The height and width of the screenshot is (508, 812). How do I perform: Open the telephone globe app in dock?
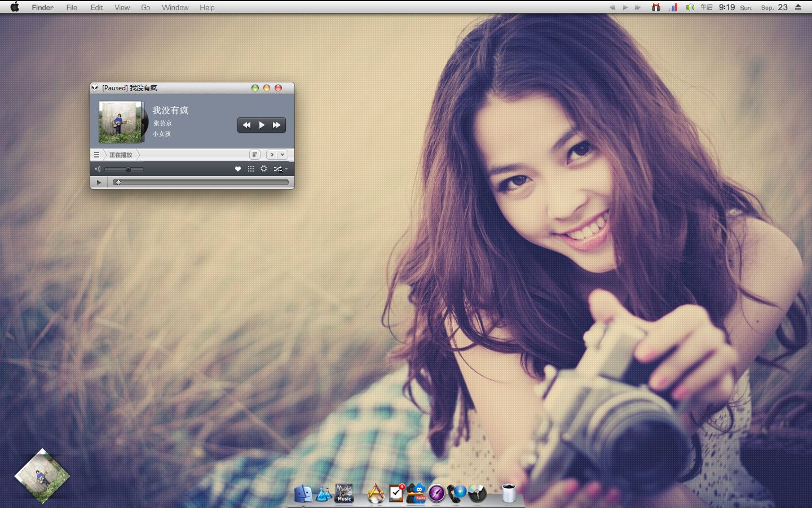pyautogui.click(x=457, y=493)
